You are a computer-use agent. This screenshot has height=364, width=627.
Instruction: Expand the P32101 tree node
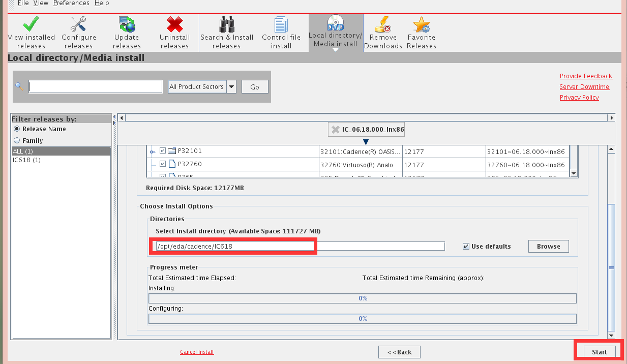tap(152, 151)
